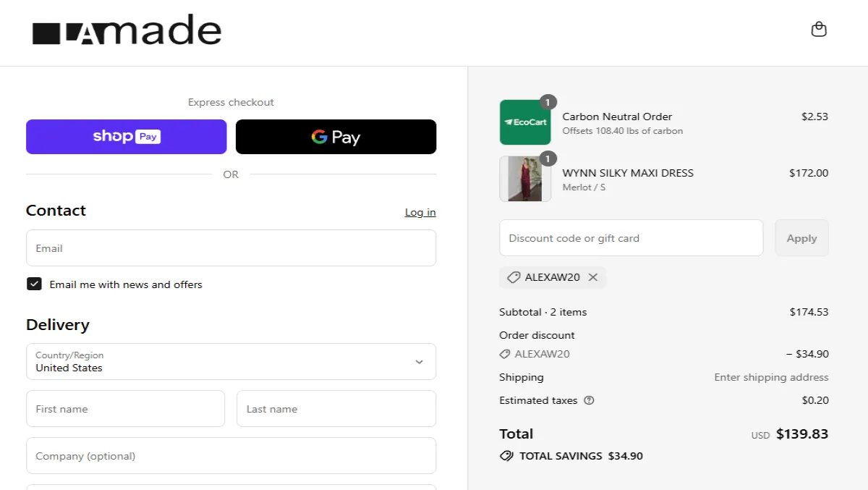
Task: Open the shopping bag cart icon
Action: [x=819, y=30]
